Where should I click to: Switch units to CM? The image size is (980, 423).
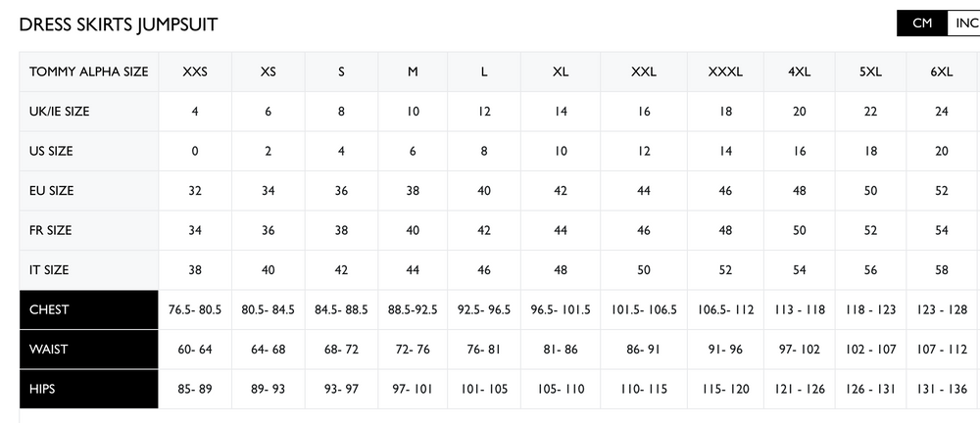pos(921,23)
